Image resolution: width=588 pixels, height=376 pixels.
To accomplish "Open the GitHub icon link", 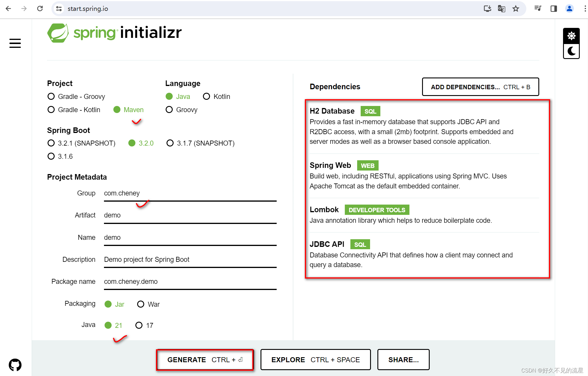I will (15, 365).
